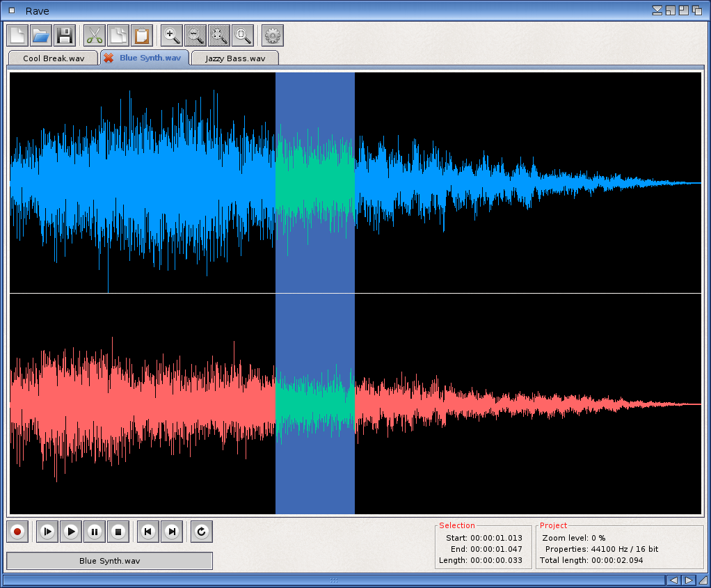This screenshot has height=588, width=711.
Task: Stop audio playback
Action: coord(118,532)
